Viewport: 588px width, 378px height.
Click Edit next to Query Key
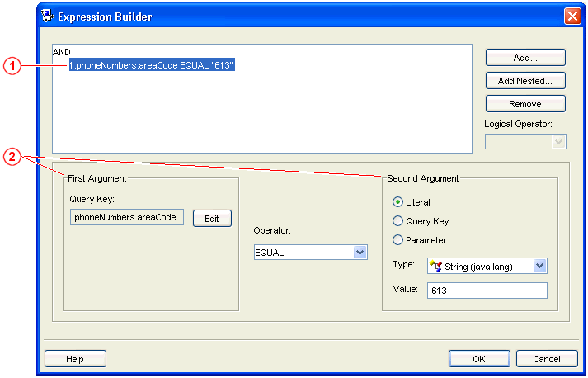pyautogui.click(x=212, y=219)
